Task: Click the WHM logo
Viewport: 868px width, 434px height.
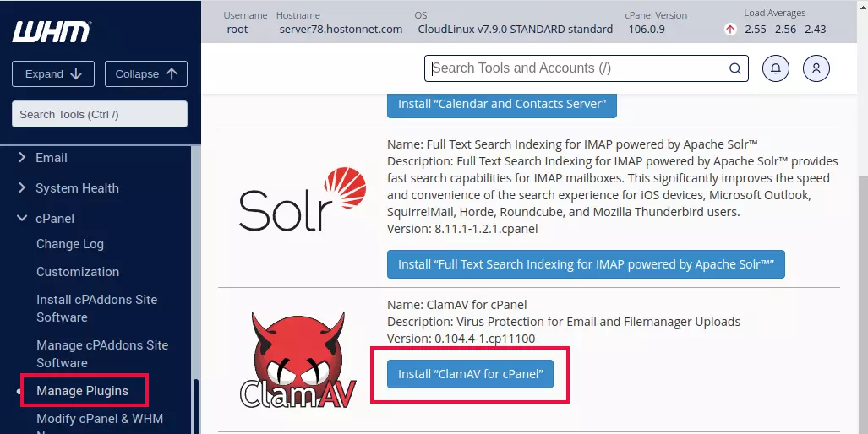Action: coord(52,32)
